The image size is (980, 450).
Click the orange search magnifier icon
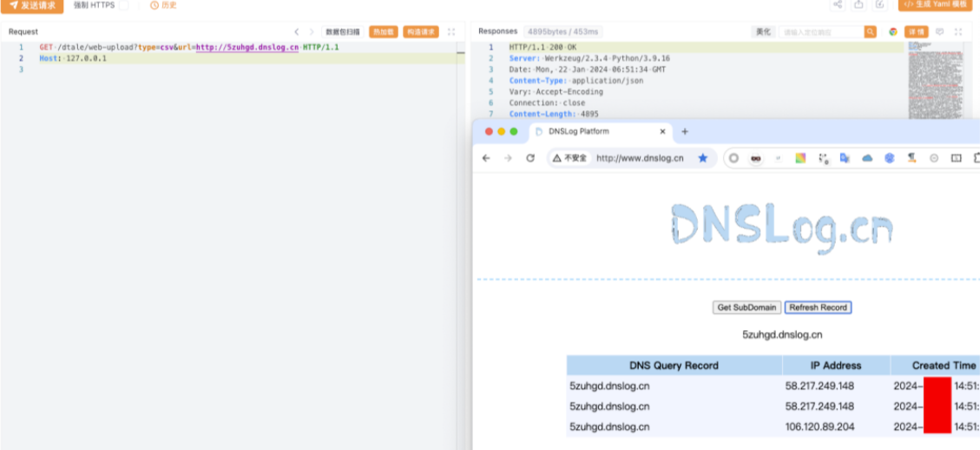click(870, 32)
